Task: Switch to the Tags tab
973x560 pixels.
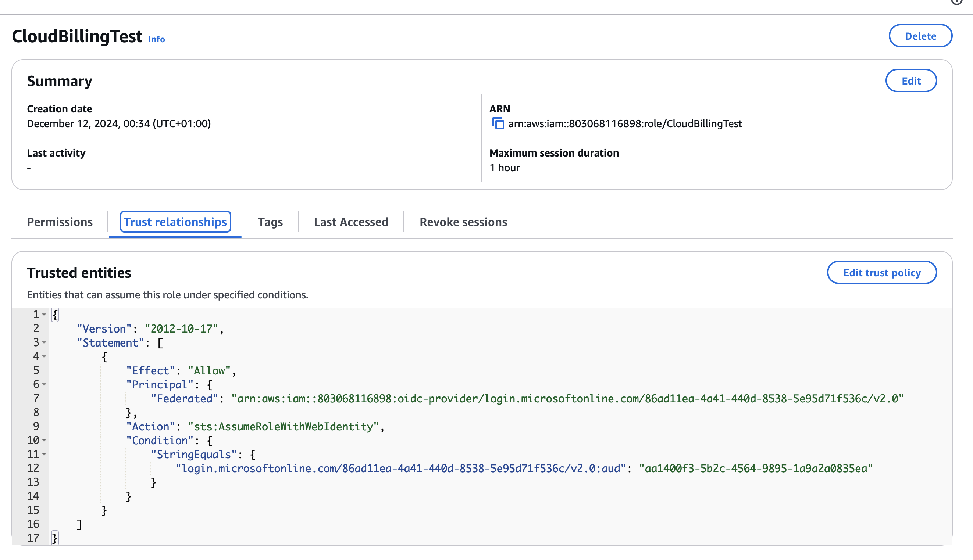Action: point(270,222)
